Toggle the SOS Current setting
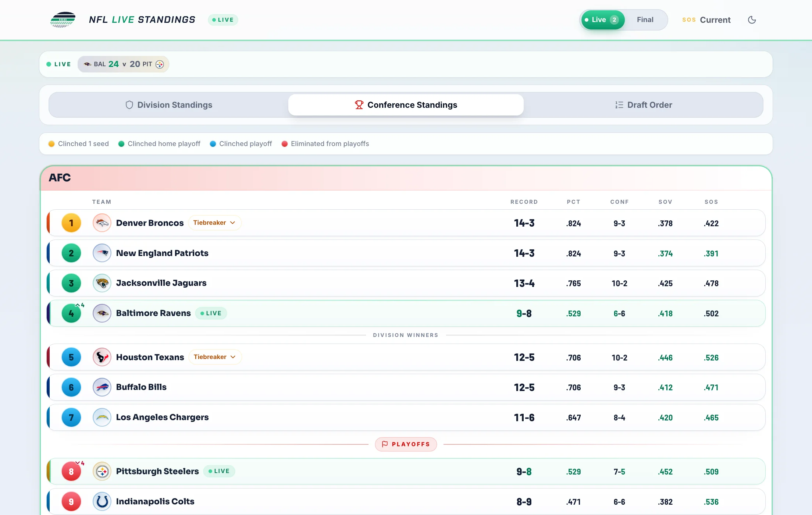Image resolution: width=812 pixels, height=515 pixels. tap(706, 20)
